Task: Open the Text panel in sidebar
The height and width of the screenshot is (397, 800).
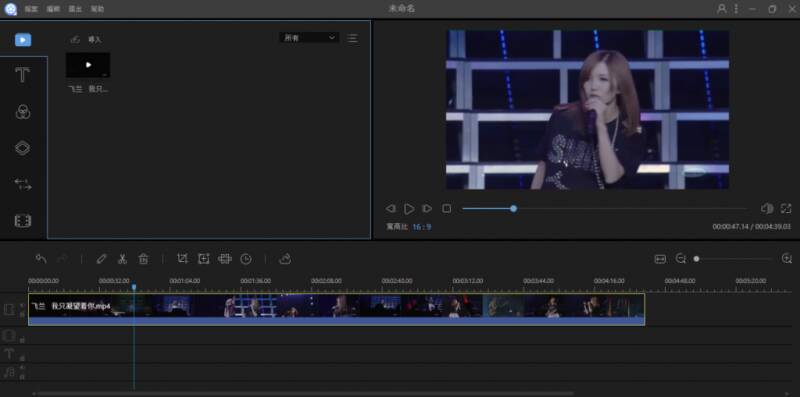Action: (x=22, y=75)
